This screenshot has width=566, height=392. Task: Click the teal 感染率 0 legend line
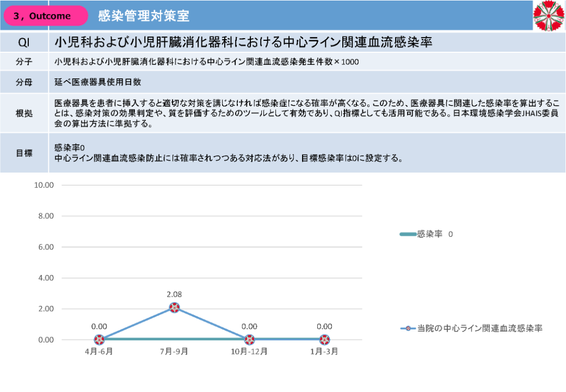[x=407, y=234]
